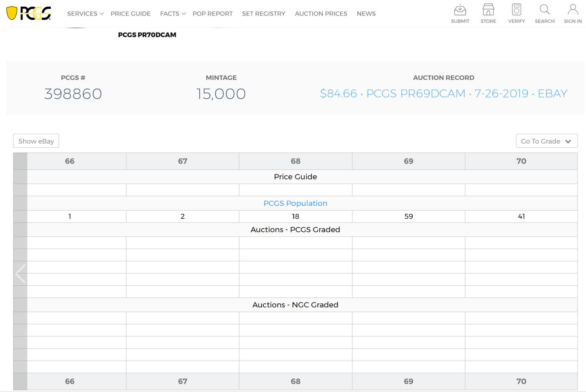Go to Pop Report page
Image resolution: width=586 pixels, height=392 pixels.
[212, 14]
